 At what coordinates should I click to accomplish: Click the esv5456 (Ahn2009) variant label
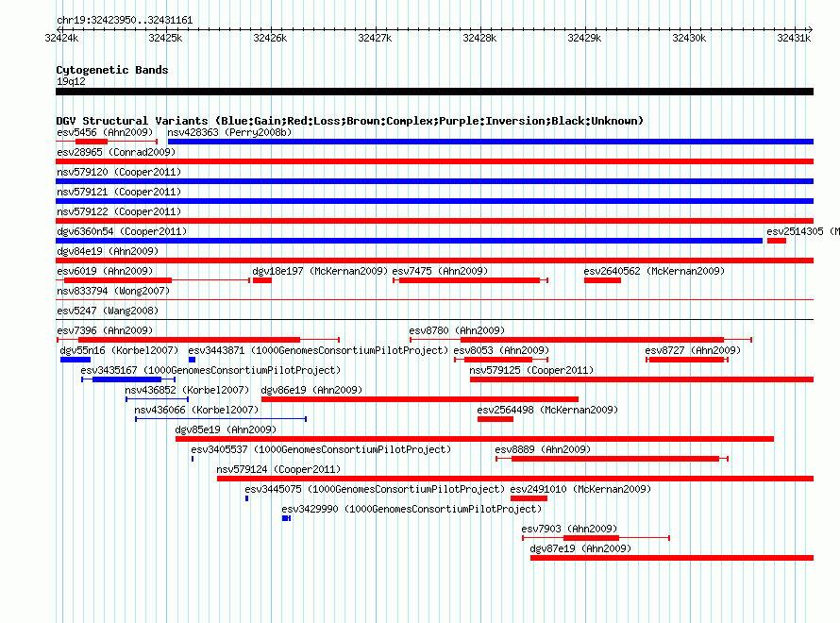[105, 132]
